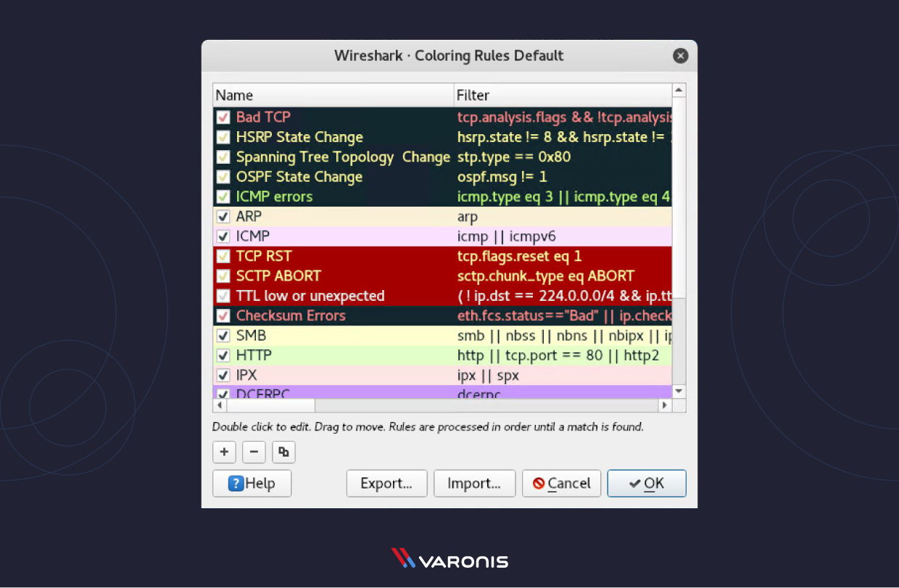Remove the selected coloring rule
This screenshot has height=588, width=899.
coord(254,452)
